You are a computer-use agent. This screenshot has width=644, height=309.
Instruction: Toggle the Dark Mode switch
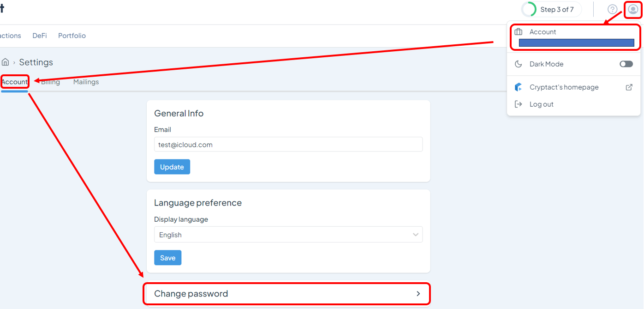point(626,64)
